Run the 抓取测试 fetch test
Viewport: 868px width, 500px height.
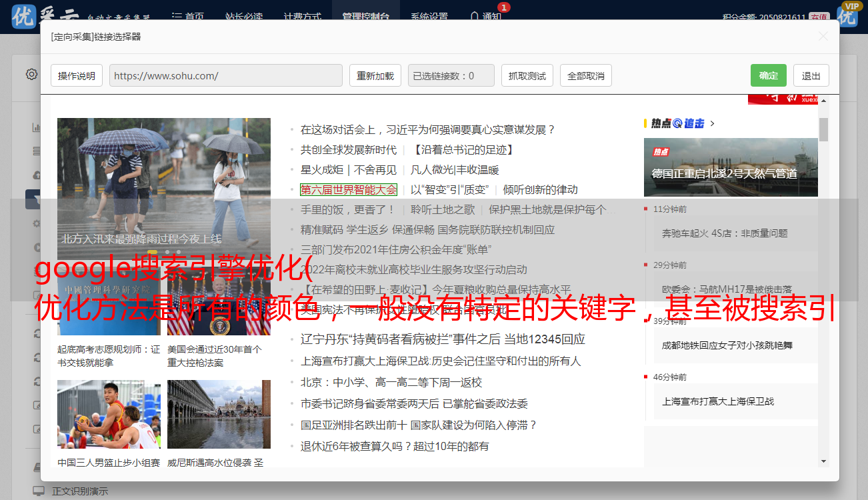(x=527, y=75)
